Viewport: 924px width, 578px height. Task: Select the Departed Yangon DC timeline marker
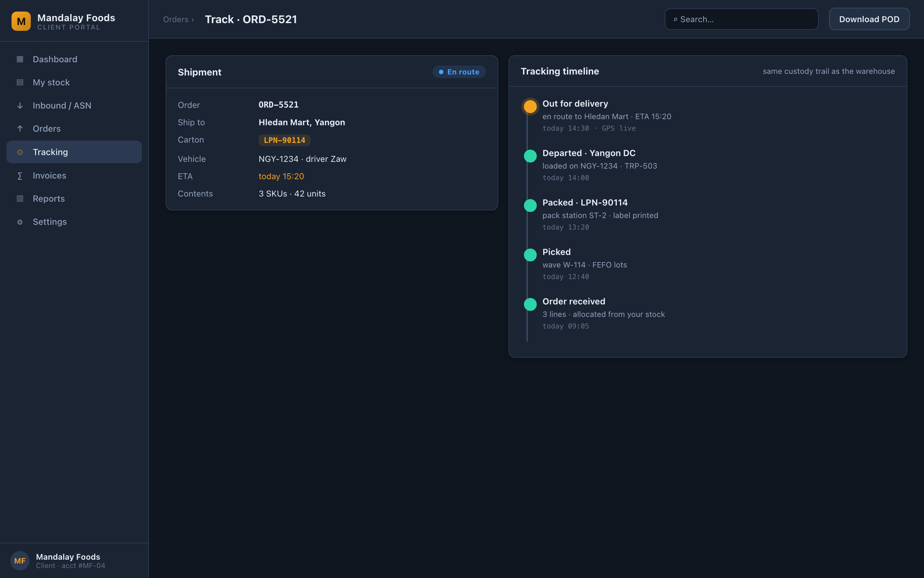click(x=530, y=156)
